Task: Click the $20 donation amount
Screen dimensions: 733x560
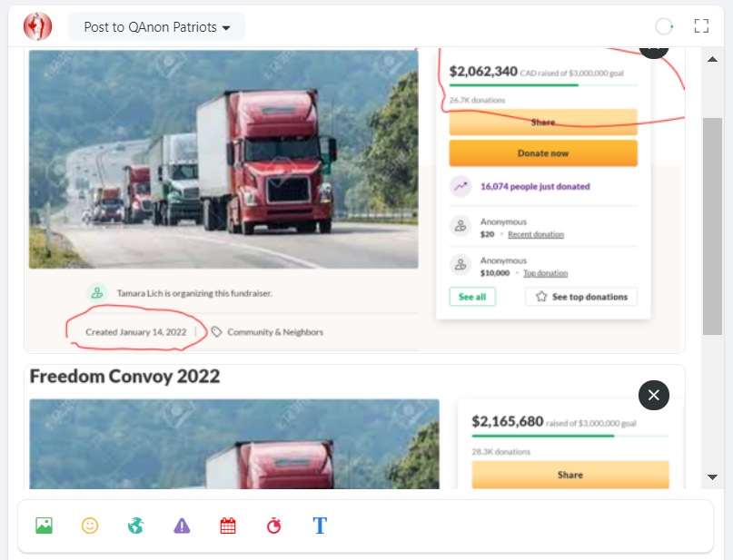Action: [x=487, y=234]
